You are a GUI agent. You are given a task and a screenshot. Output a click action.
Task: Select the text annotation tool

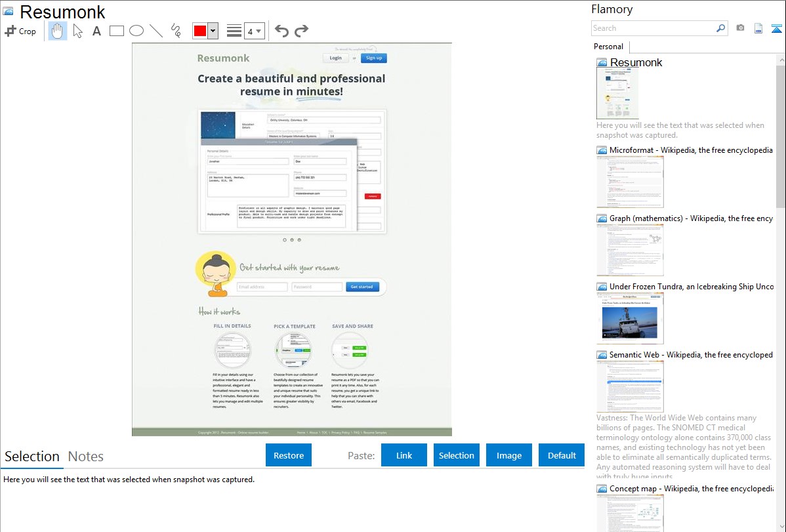click(96, 31)
